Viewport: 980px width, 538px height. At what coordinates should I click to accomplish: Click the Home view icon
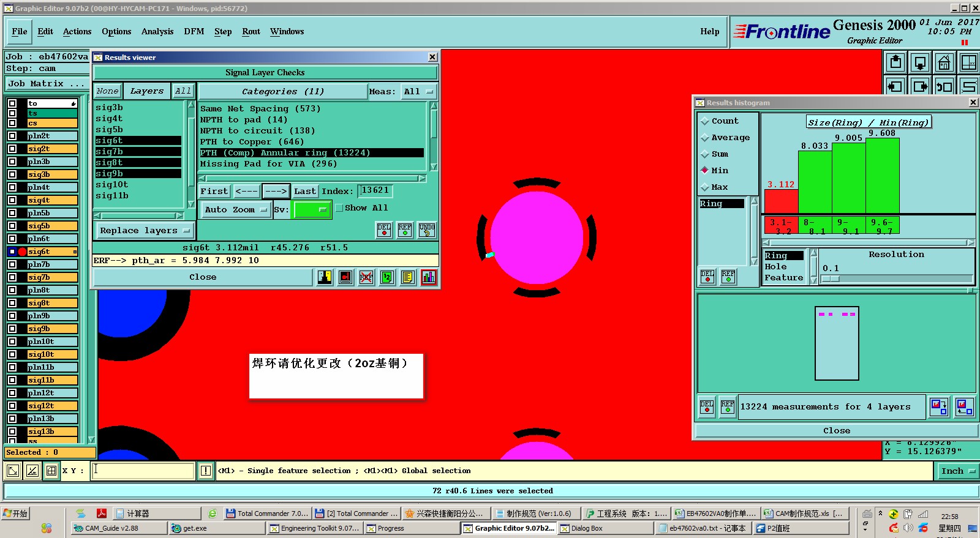point(944,62)
